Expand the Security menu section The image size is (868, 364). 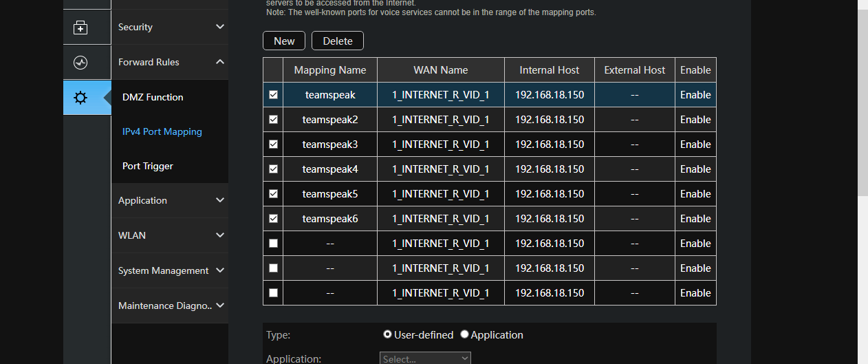pyautogui.click(x=169, y=28)
